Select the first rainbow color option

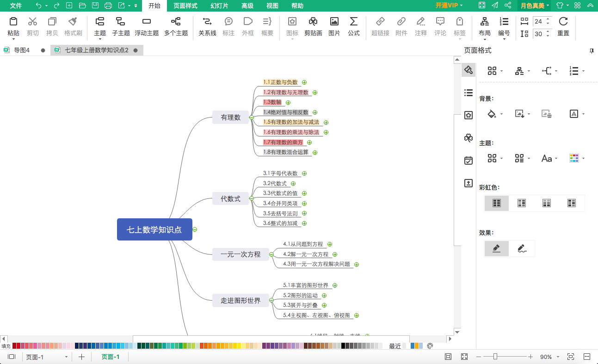pyautogui.click(x=497, y=203)
